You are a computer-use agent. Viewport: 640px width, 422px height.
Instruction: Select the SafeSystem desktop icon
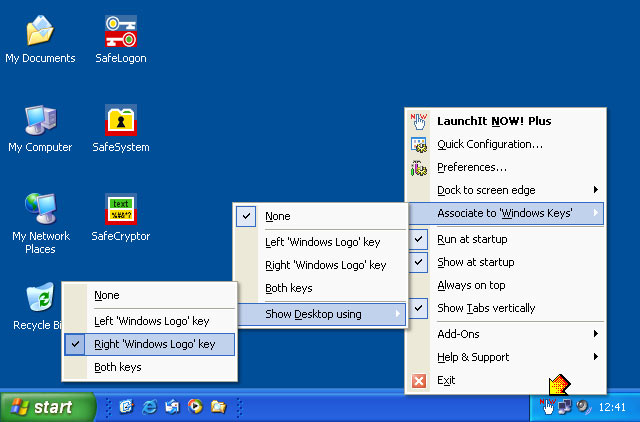tap(121, 128)
